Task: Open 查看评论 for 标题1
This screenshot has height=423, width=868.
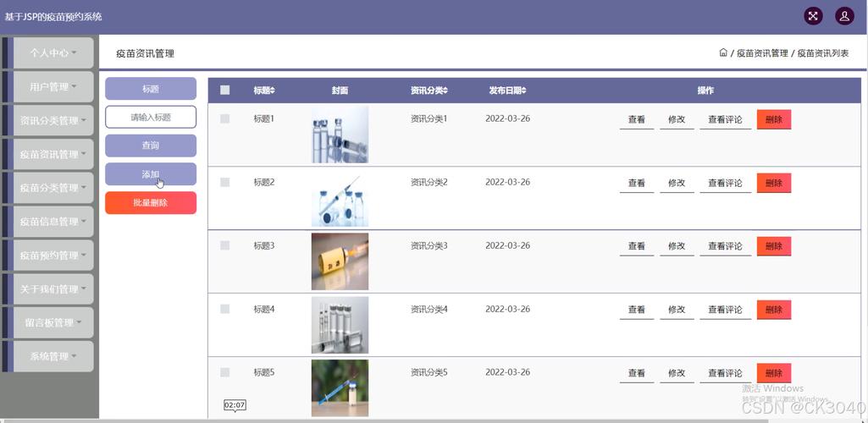Action: [725, 119]
